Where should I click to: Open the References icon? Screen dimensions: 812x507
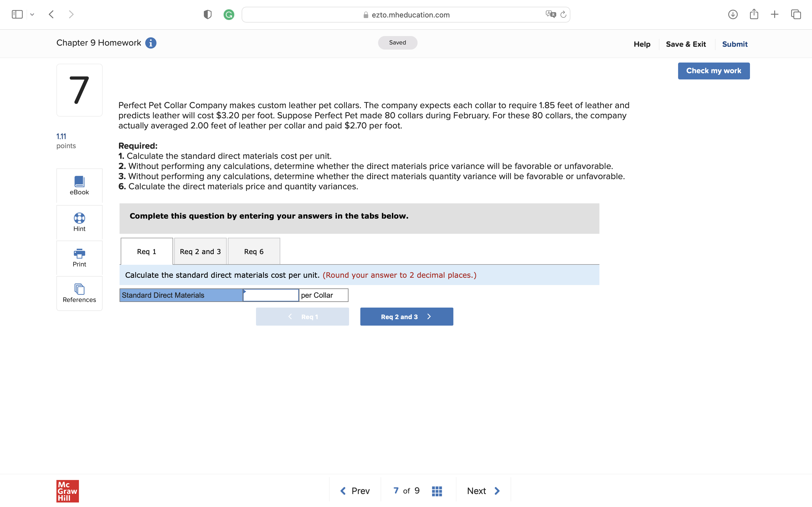tap(79, 293)
